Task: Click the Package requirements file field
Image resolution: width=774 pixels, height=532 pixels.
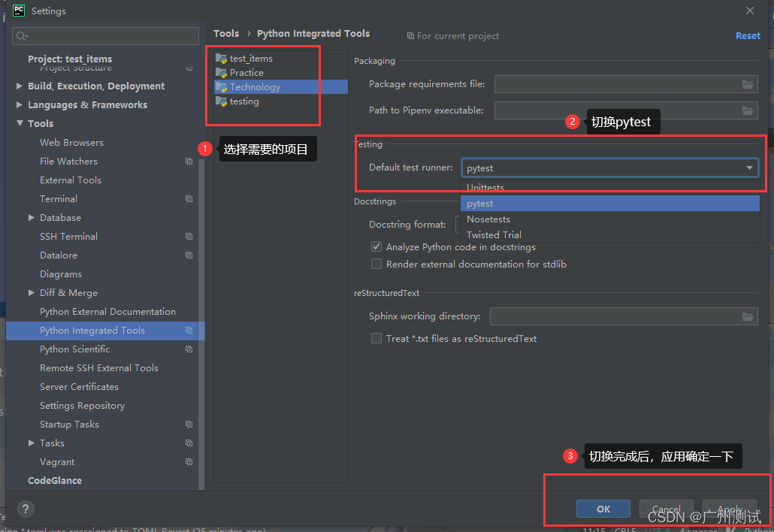Action: pyautogui.click(x=626, y=84)
